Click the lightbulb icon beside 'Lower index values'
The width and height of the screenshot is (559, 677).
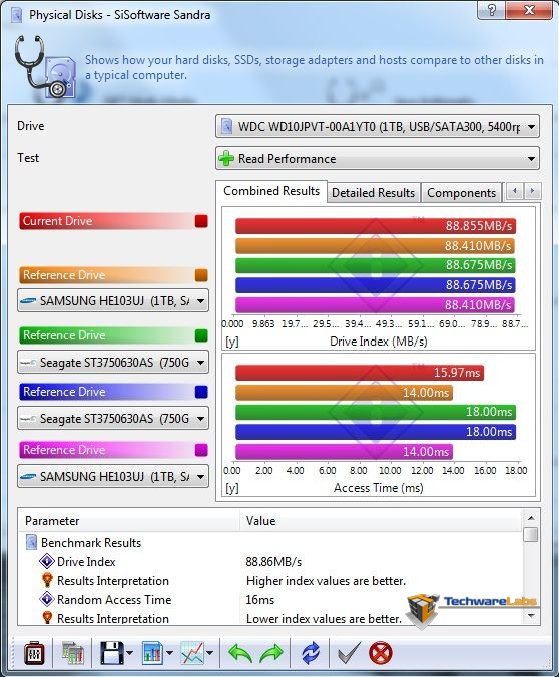point(47,618)
